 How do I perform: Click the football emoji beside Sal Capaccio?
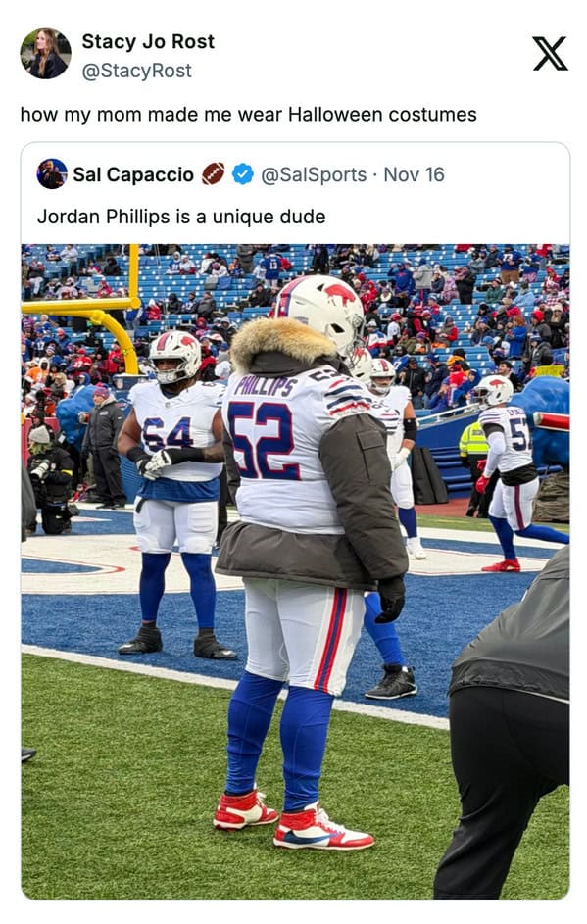point(213,173)
